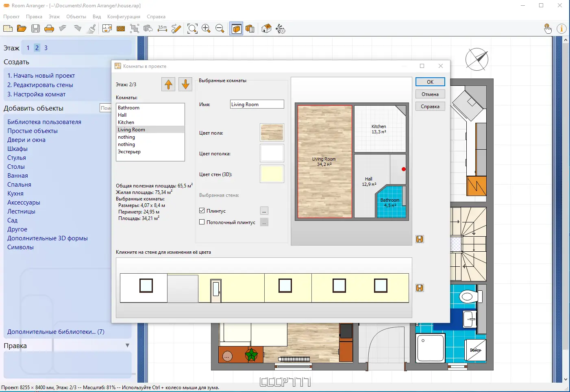Enable the Потолочный плинтус checkbox
570x392 pixels.
(202, 222)
